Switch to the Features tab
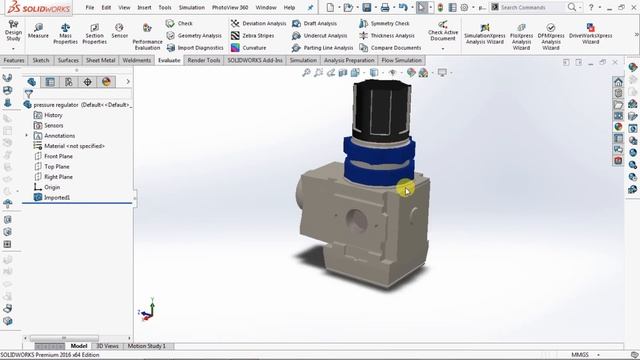 point(14,60)
